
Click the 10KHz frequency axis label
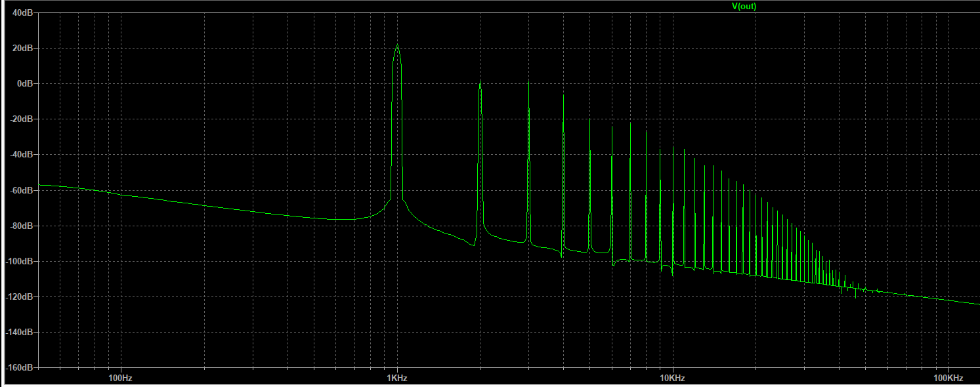pos(672,378)
